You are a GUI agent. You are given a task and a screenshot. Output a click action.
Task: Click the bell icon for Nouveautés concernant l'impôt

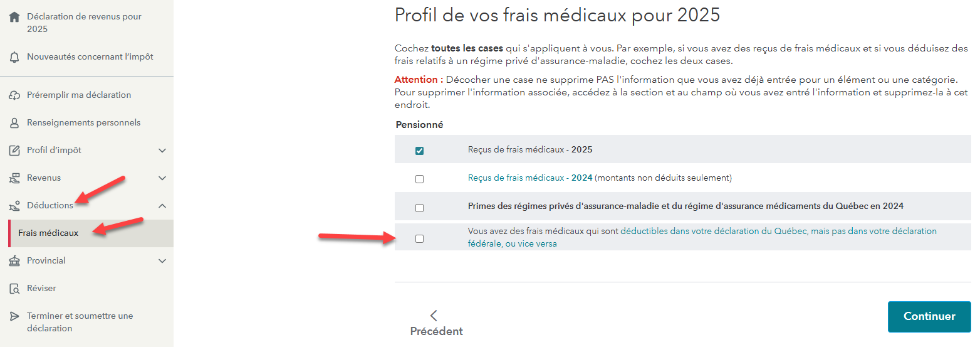pos(14,57)
